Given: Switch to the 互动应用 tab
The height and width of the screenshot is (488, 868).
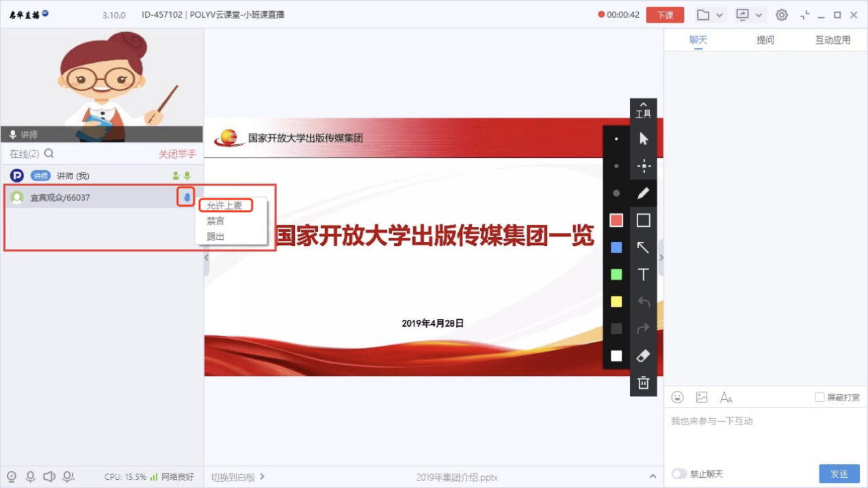Looking at the screenshot, I should 832,40.
